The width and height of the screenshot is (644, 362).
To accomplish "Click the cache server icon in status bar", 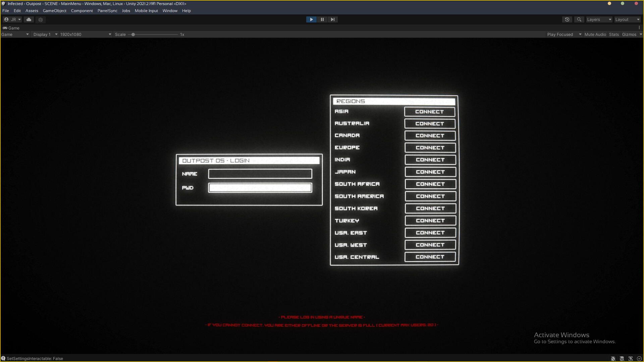I will pyautogui.click(x=622, y=358).
